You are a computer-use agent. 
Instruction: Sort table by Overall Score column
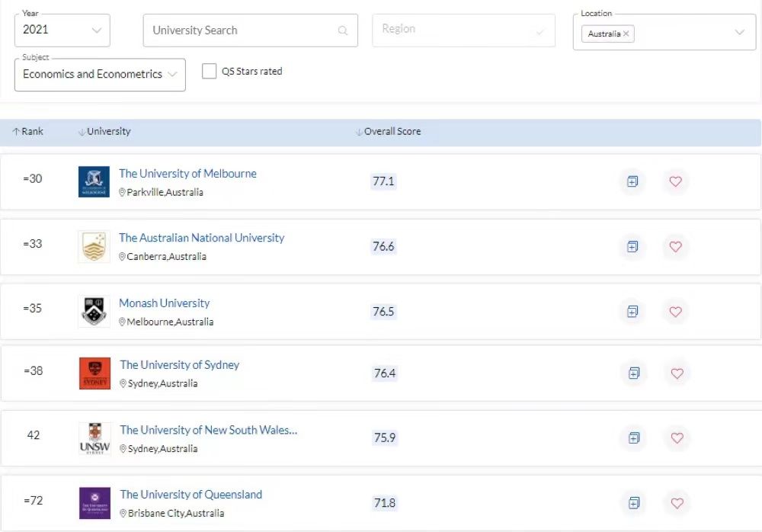click(389, 131)
